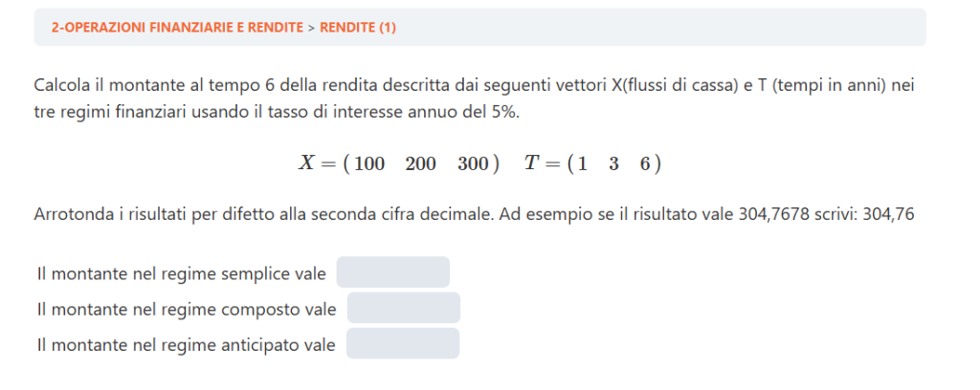Click the value 300 in vector X
This screenshot has height=390, width=980.
coord(473,163)
